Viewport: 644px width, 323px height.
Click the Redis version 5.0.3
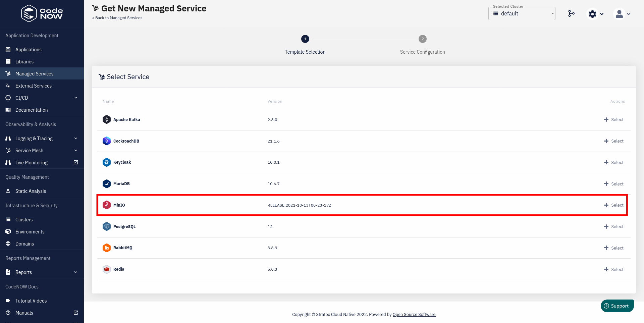[x=272, y=269]
